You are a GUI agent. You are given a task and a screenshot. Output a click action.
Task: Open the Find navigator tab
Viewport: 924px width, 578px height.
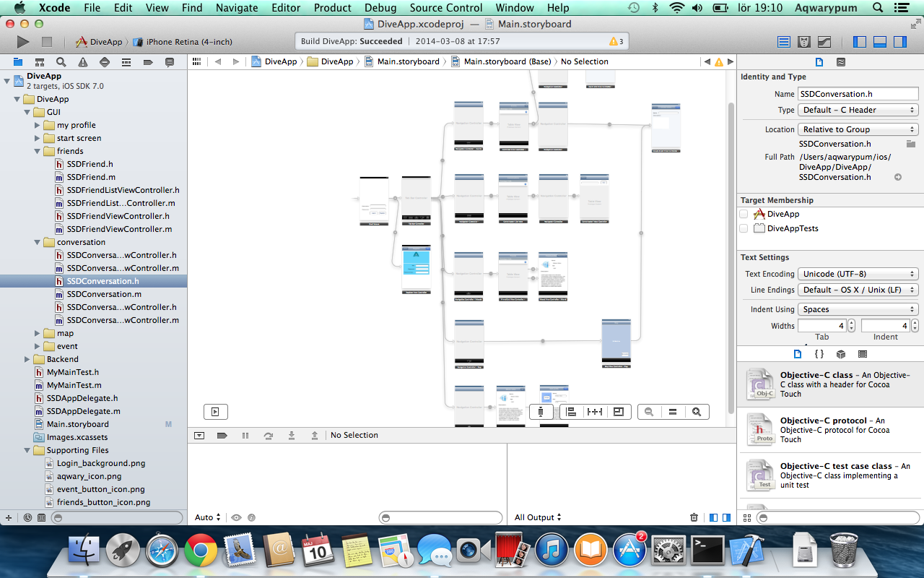[x=61, y=62]
